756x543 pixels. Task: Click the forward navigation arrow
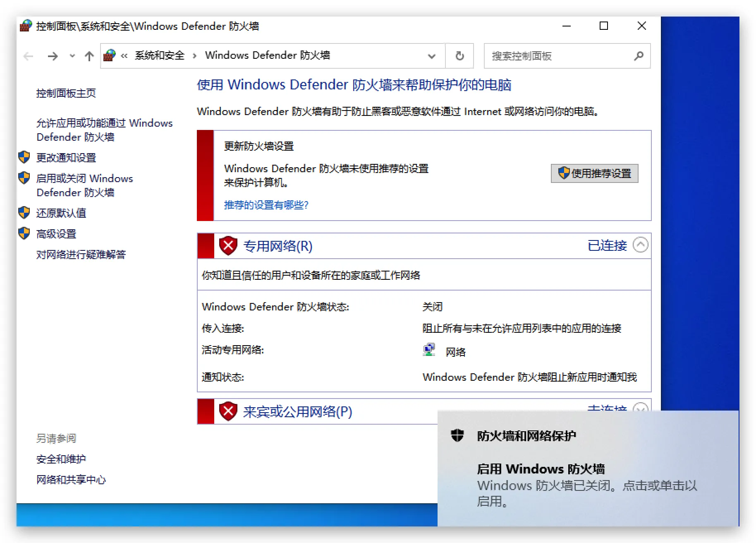(x=53, y=56)
